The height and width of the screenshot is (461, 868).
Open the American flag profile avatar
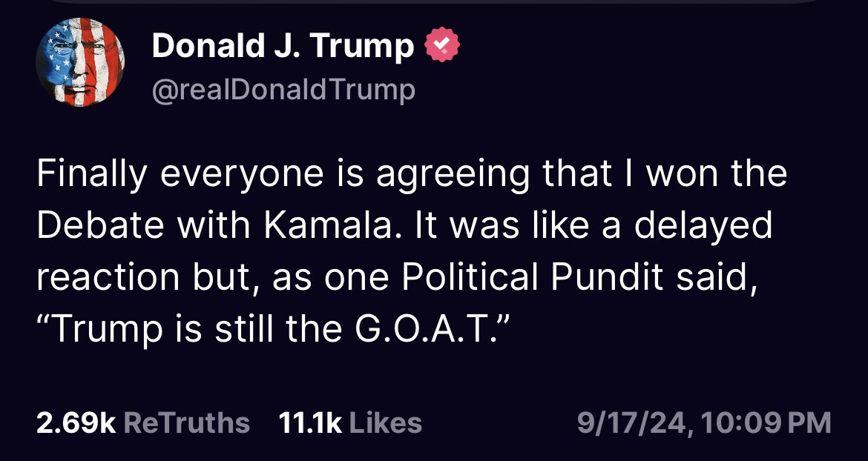pyautogui.click(x=80, y=62)
